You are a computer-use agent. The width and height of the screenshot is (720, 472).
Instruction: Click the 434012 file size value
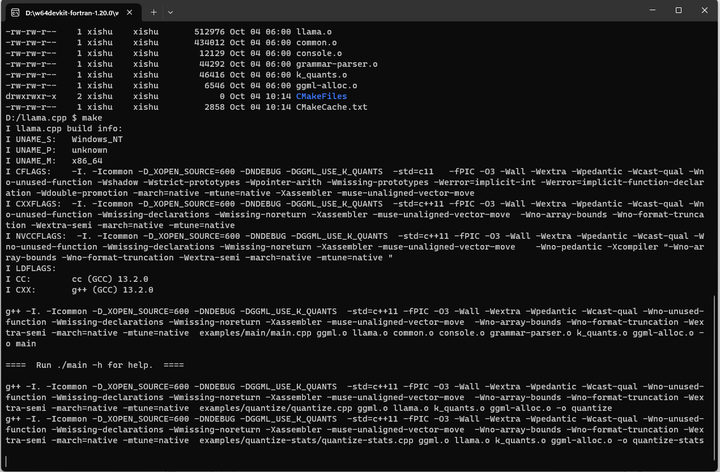click(209, 42)
